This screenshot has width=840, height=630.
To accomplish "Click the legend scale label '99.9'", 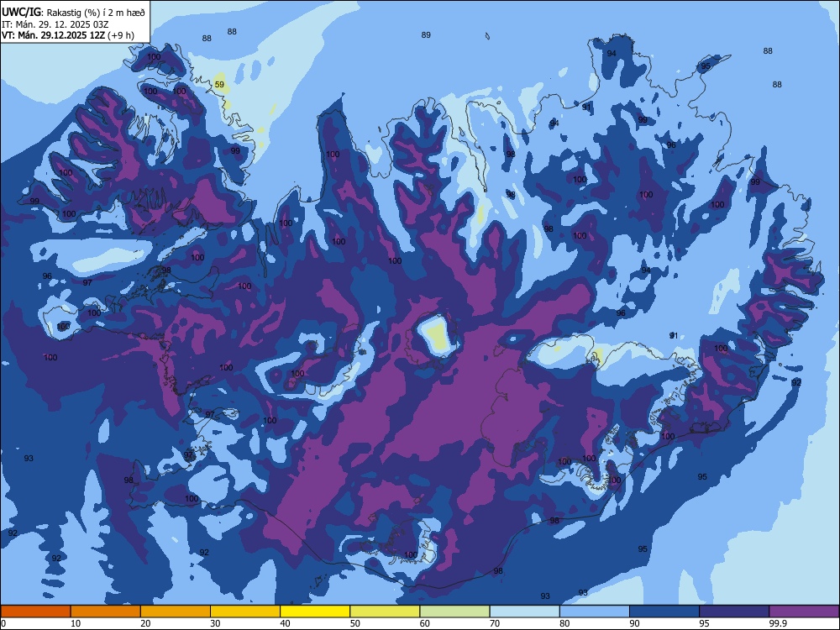I will (777, 623).
